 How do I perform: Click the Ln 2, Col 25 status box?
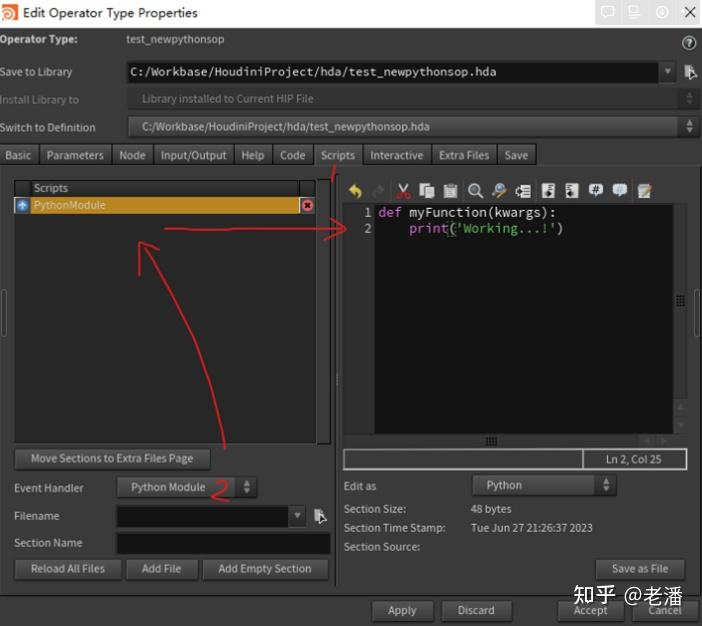[634, 459]
